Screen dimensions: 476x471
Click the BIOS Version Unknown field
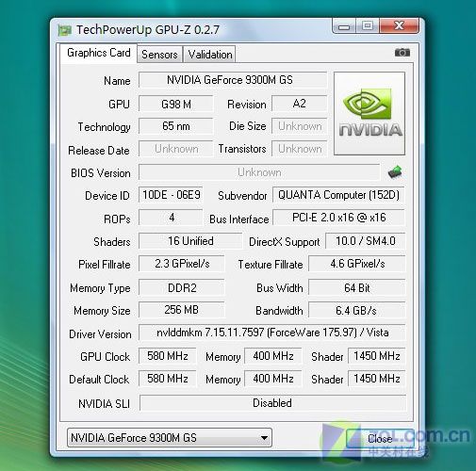coord(259,172)
